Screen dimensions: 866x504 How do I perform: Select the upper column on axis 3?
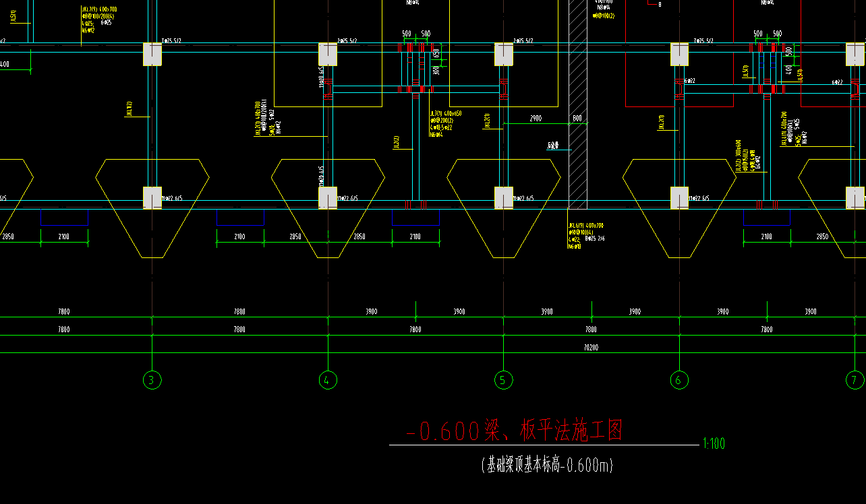point(152,55)
